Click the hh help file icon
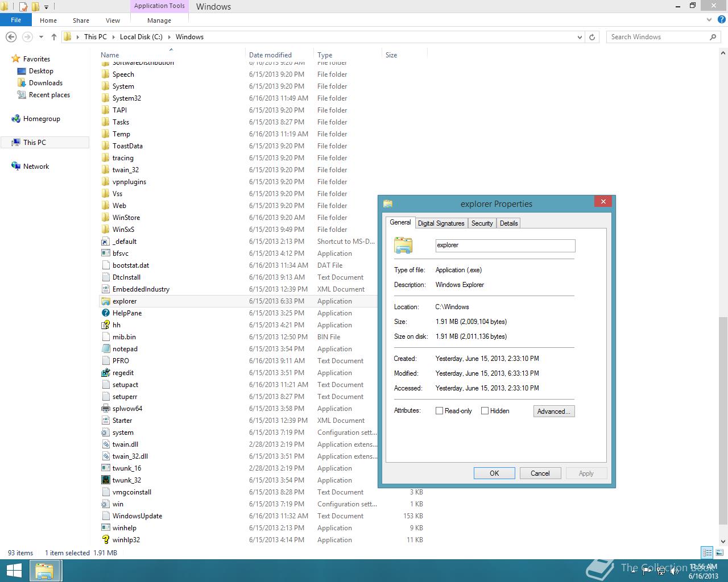Image resolution: width=728 pixels, height=582 pixels. coord(105,325)
